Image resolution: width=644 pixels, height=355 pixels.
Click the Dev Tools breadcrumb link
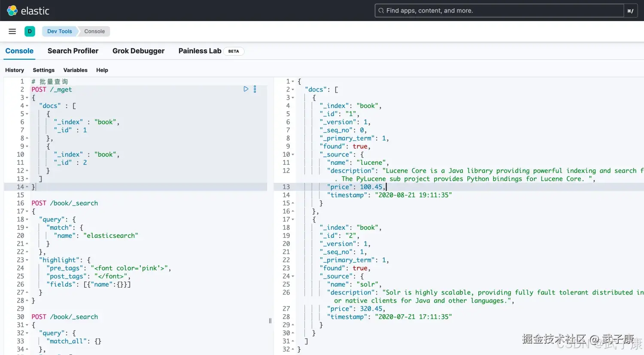tap(60, 31)
